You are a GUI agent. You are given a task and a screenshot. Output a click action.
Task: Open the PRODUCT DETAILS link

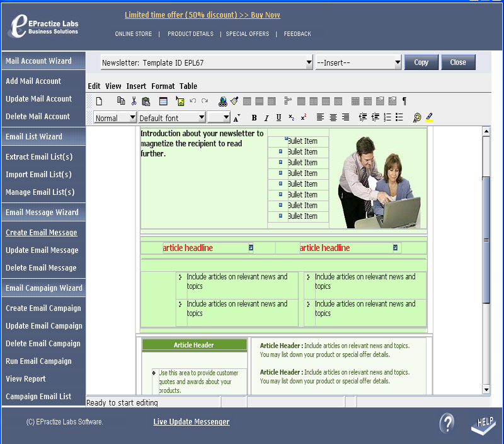(x=190, y=34)
